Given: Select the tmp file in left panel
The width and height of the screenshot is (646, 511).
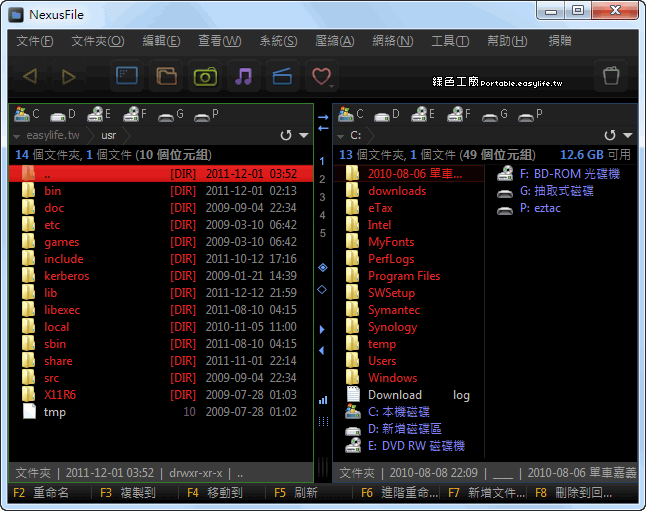Looking at the screenshot, I should coord(161,412).
